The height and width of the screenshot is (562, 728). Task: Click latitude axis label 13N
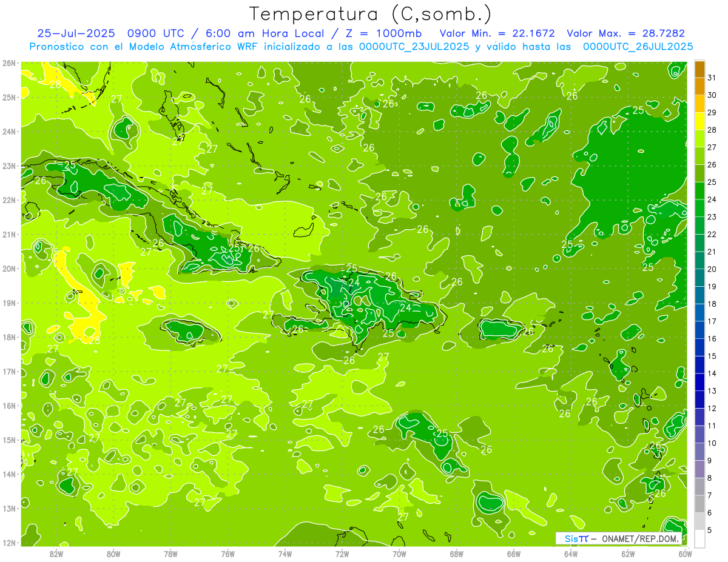[x=8, y=509]
